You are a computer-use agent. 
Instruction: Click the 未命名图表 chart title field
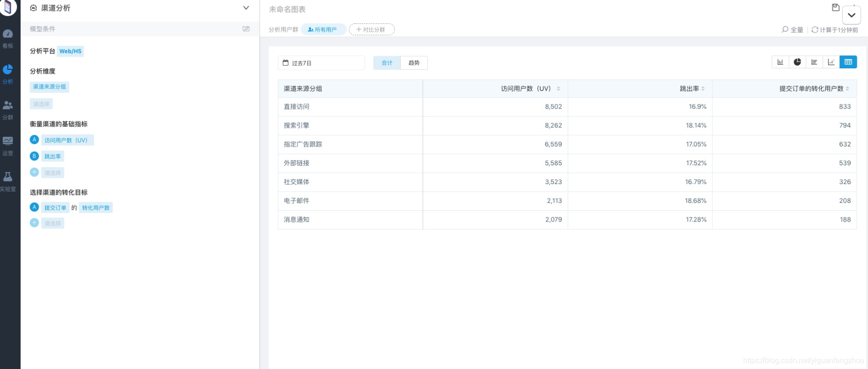point(287,9)
